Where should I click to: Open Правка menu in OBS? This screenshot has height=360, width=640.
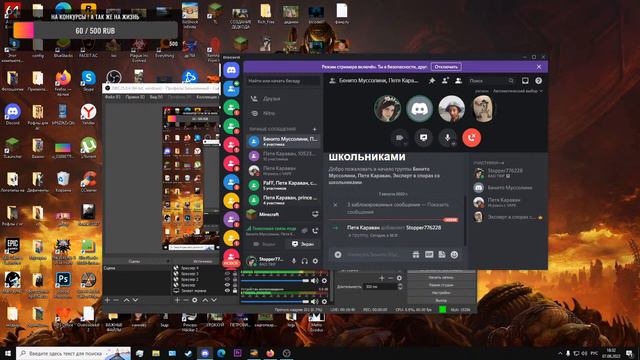point(135,97)
